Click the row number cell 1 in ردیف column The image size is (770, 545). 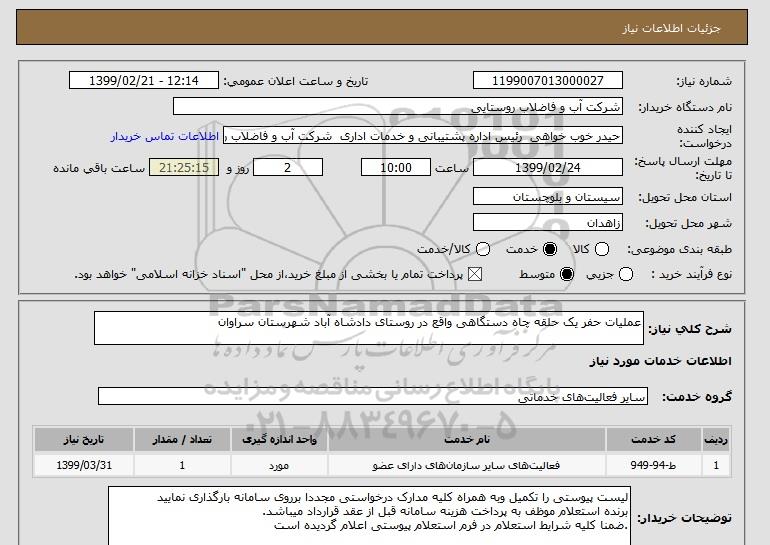tap(716, 465)
